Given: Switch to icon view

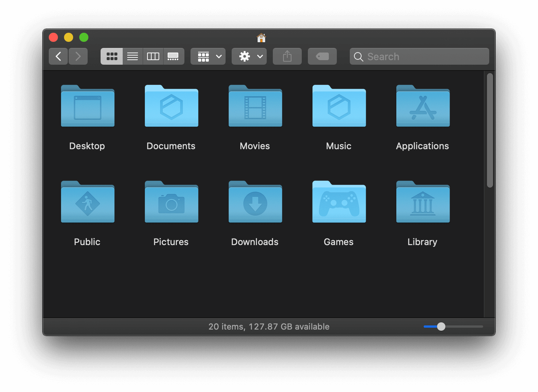Looking at the screenshot, I should pyautogui.click(x=112, y=56).
